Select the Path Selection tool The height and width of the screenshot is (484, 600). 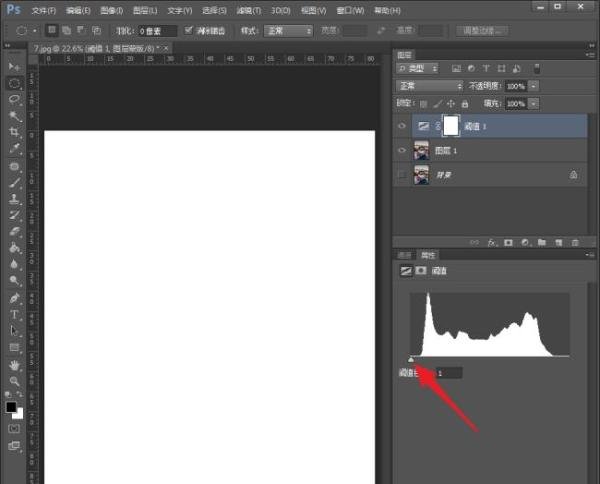pyautogui.click(x=14, y=331)
